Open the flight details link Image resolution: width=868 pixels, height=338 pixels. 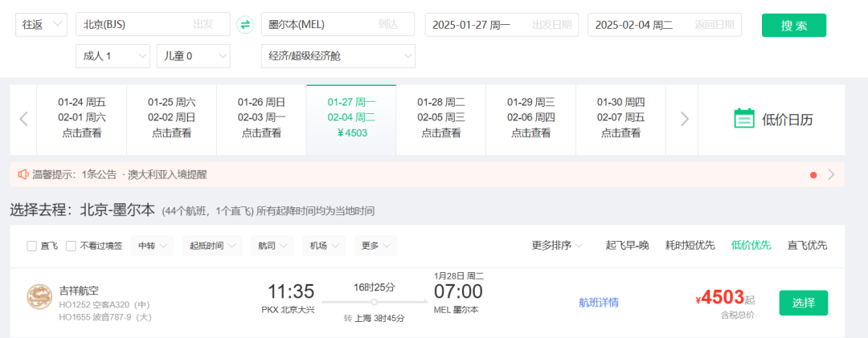click(599, 303)
